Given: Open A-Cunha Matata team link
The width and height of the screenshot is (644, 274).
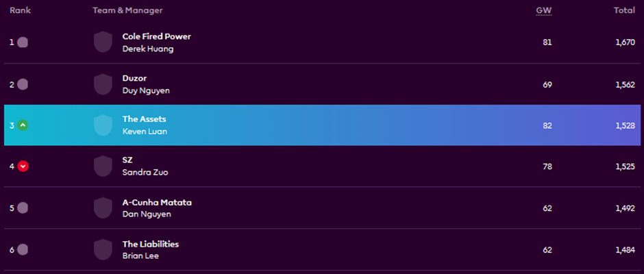Looking at the screenshot, I should [157, 202].
